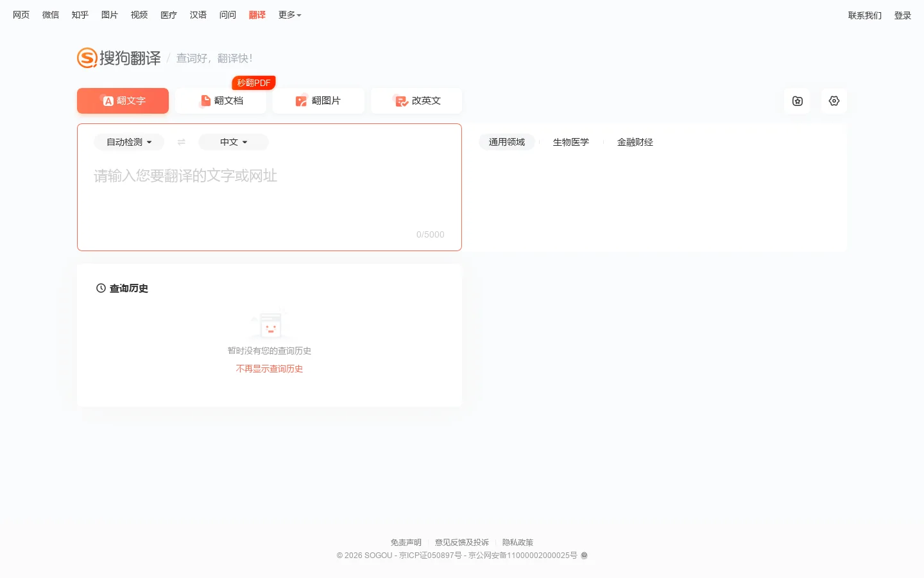Image resolution: width=924 pixels, height=578 pixels.
Task: Go to 问问 in top navigation
Action: [228, 15]
